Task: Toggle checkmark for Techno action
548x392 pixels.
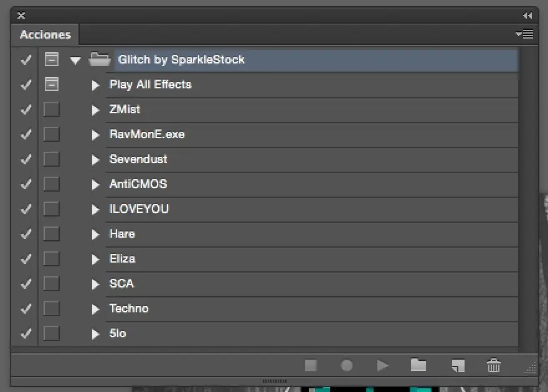Action: (26, 309)
